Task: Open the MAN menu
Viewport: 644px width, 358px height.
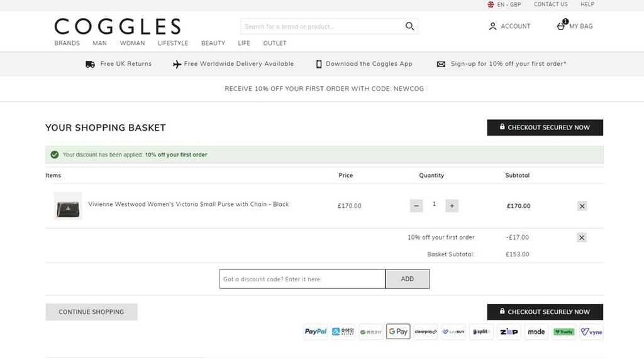Action: (x=99, y=43)
